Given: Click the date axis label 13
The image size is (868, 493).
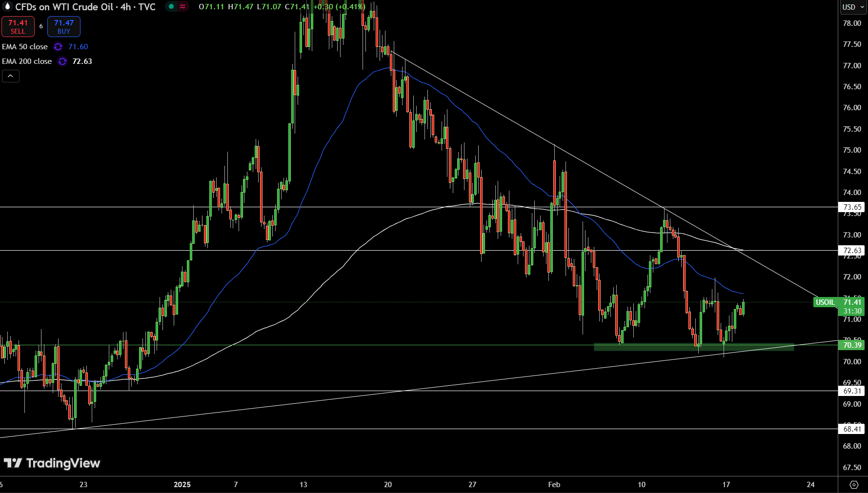Looking at the screenshot, I should click(303, 485).
